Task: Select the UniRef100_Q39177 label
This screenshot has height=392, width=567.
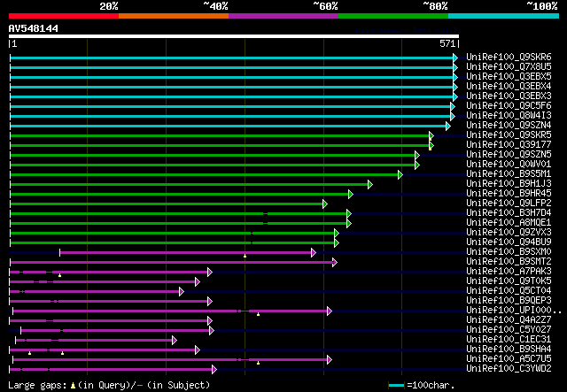Action: point(509,144)
